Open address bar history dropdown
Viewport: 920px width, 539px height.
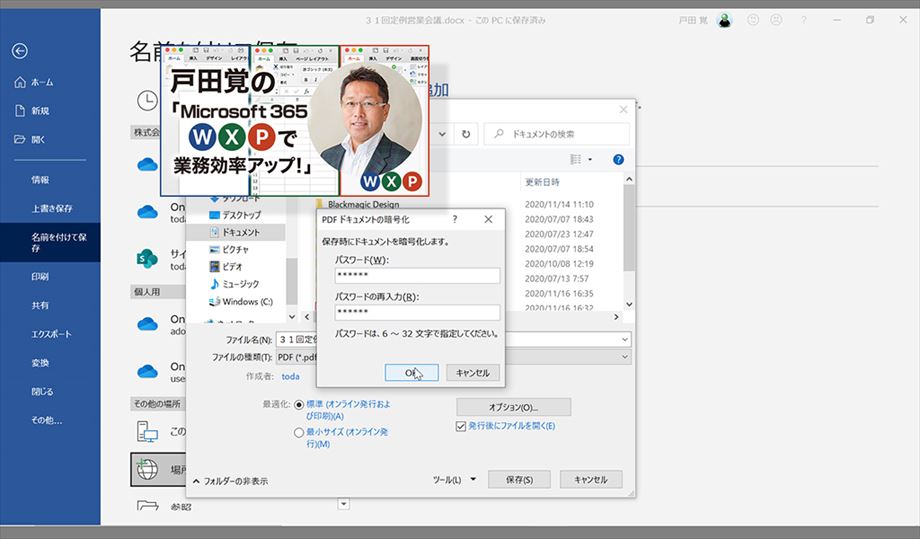pos(442,134)
